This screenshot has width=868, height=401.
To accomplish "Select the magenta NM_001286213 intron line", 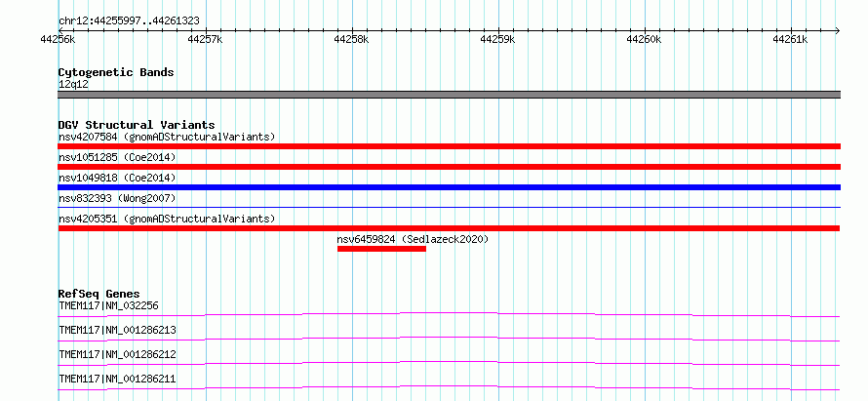I will (449, 339).
